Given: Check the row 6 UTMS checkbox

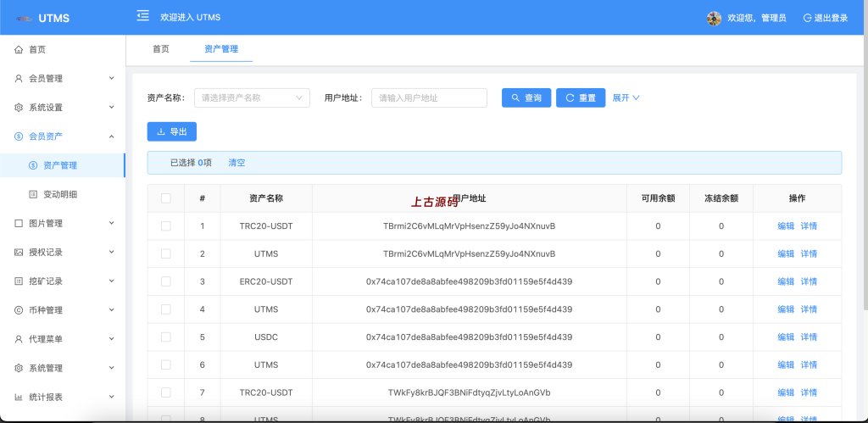Looking at the screenshot, I should click(165, 365).
